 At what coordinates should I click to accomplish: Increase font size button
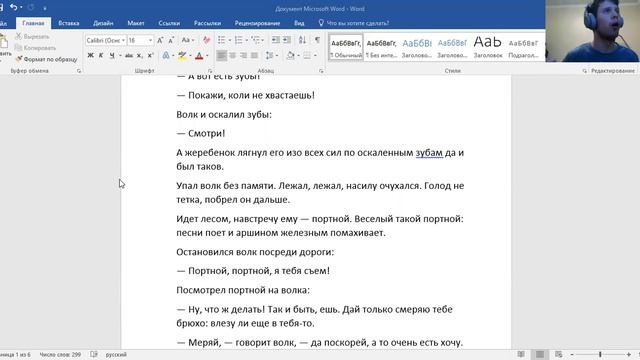point(160,40)
